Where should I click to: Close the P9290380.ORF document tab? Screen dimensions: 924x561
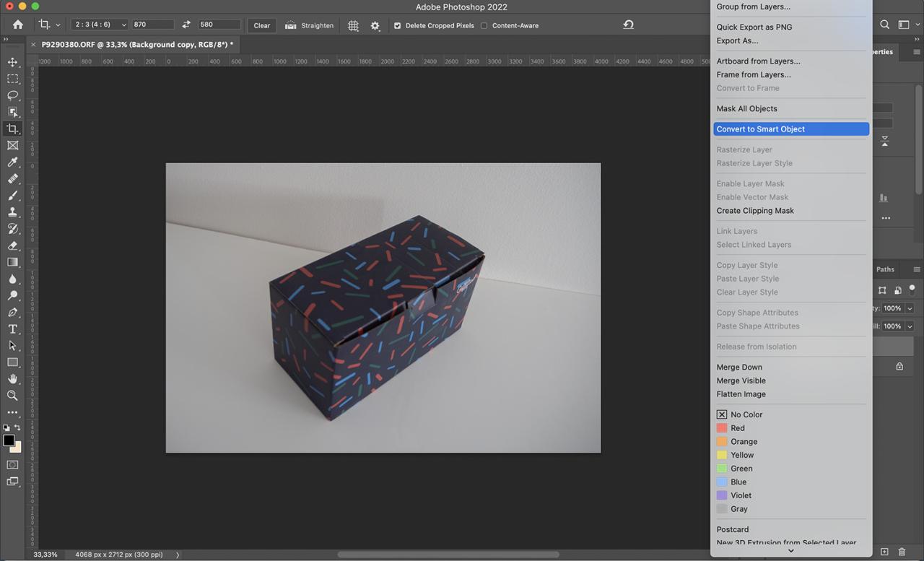(33, 44)
